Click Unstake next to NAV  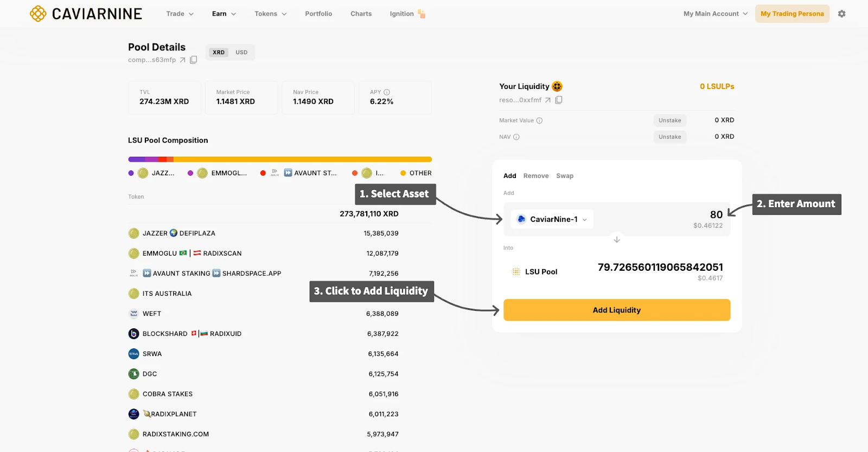coord(670,137)
